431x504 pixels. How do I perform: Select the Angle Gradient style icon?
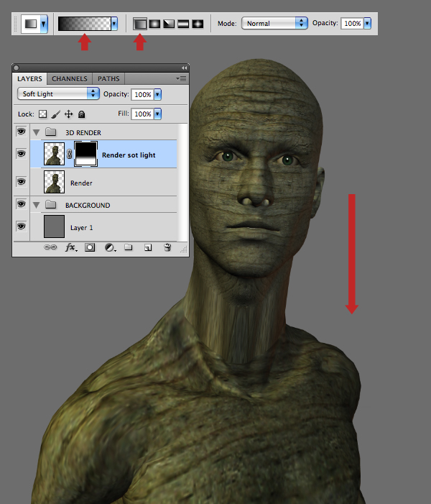169,24
